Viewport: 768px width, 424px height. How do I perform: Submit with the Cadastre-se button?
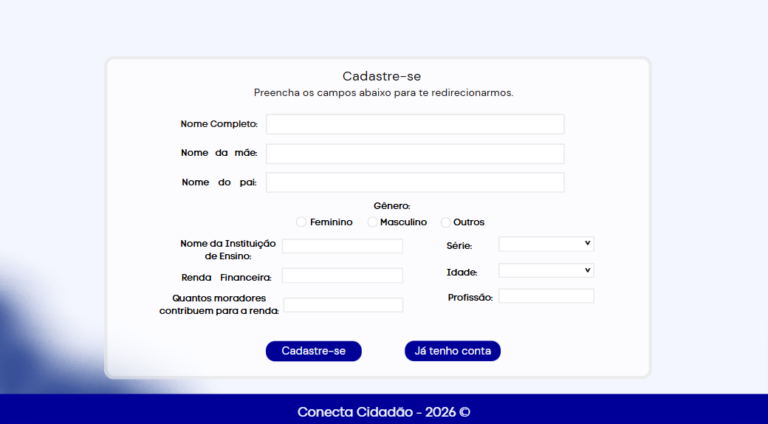313,351
